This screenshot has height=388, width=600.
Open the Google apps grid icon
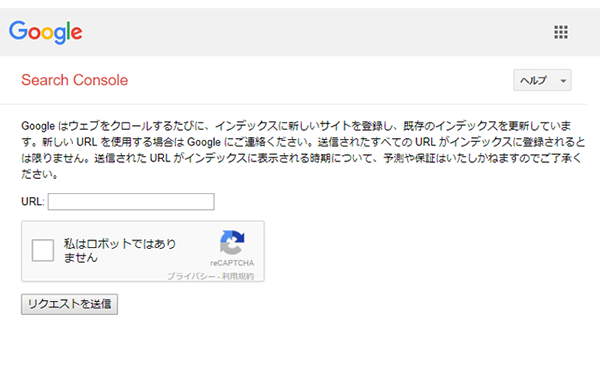561,32
